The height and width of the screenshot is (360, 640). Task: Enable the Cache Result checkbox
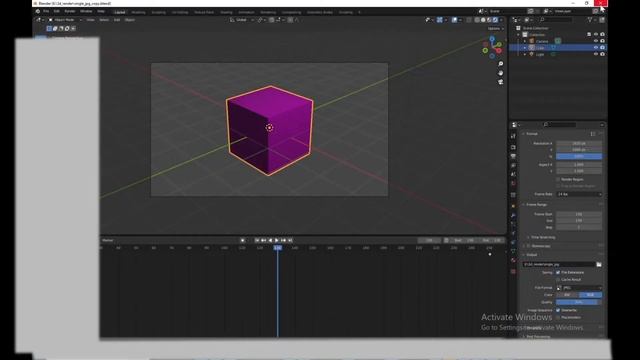[558, 280]
